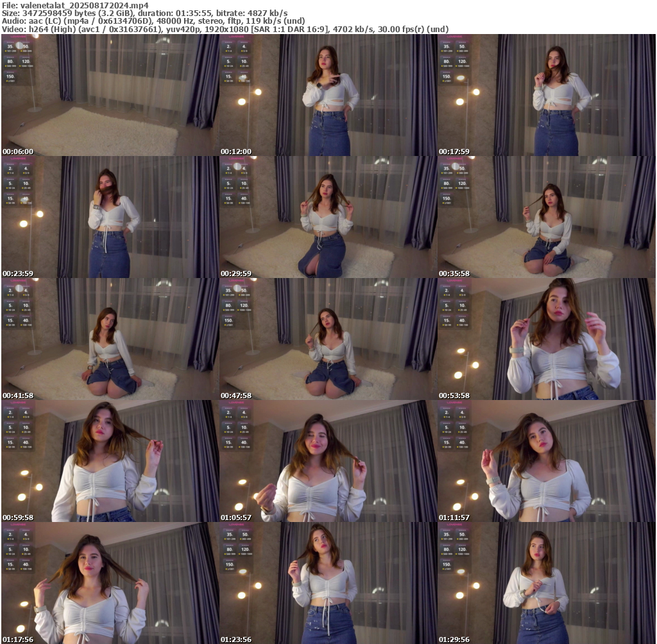Choose the preview frame at 00:41:58
The image size is (657, 644).
[110, 339]
